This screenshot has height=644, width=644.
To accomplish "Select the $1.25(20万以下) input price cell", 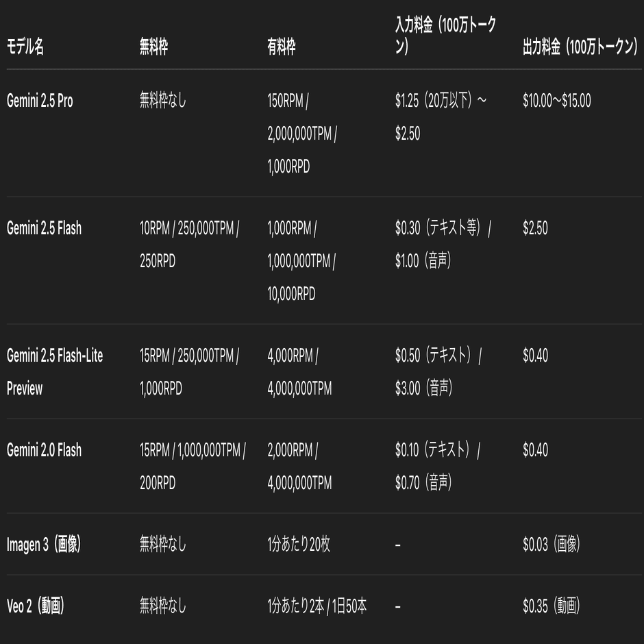I will [x=441, y=117].
